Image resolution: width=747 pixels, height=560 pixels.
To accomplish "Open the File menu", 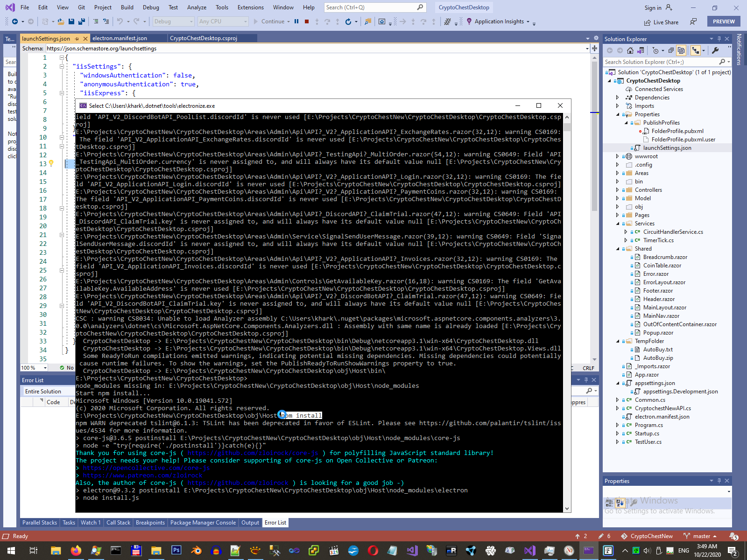I will pos(25,7).
